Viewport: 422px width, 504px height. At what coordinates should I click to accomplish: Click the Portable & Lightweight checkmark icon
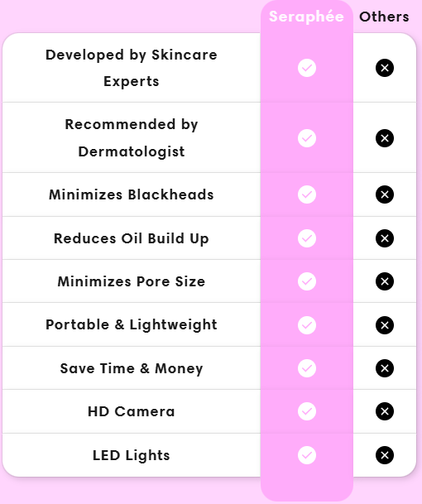click(x=307, y=325)
